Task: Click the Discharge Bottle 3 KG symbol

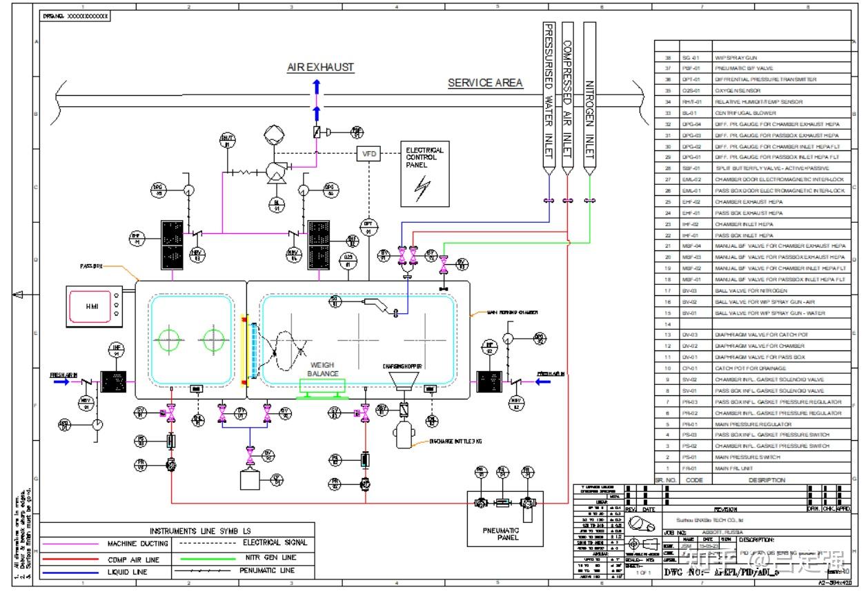Action: pos(404,435)
